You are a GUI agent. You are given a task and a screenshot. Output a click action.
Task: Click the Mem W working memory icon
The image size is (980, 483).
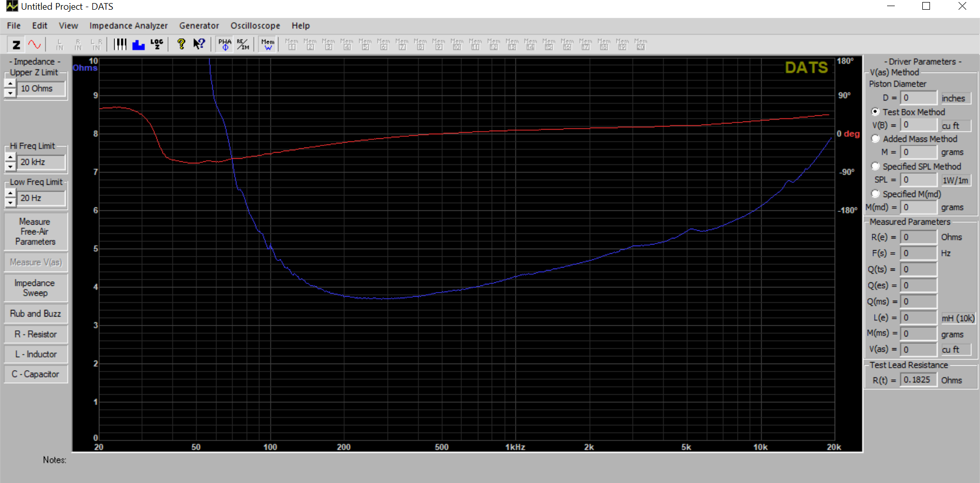(268, 44)
